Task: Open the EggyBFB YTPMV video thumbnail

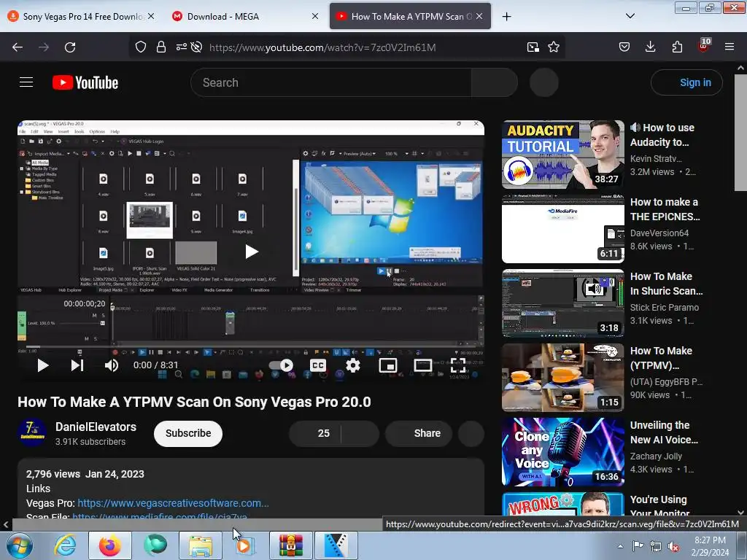Action: (562, 378)
